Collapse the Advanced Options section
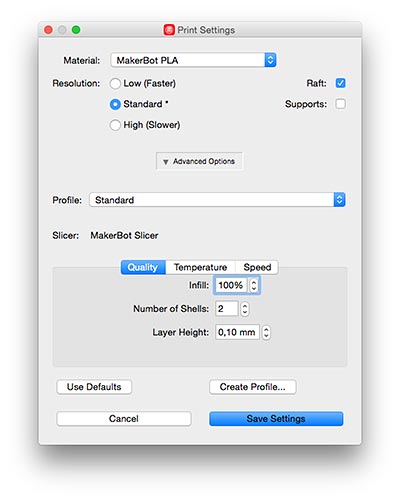Image resolution: width=400 pixels, height=500 pixels. point(199,161)
